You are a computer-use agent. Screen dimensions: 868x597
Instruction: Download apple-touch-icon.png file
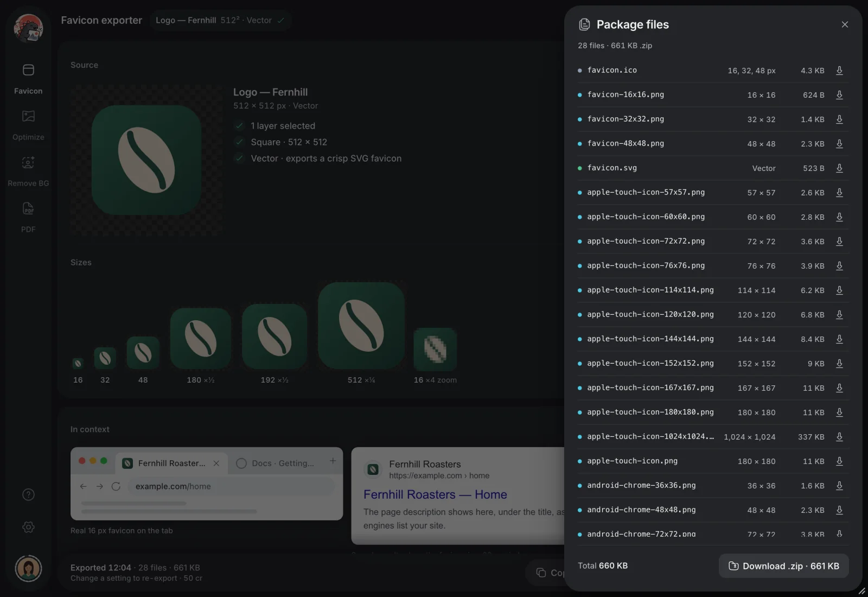click(x=839, y=461)
